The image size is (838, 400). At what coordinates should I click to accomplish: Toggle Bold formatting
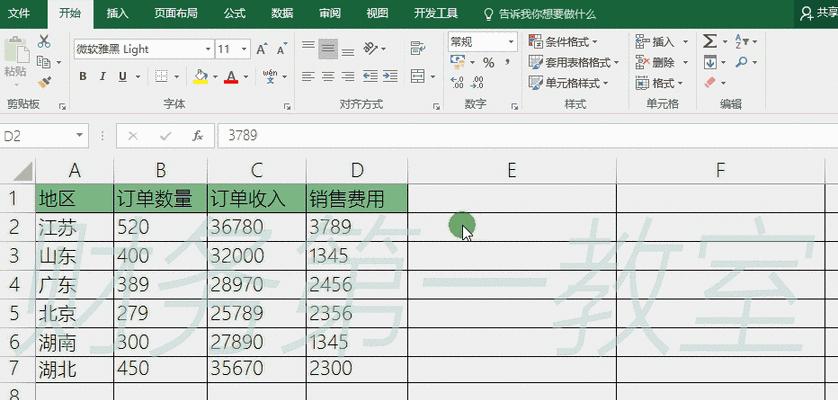[x=83, y=76]
